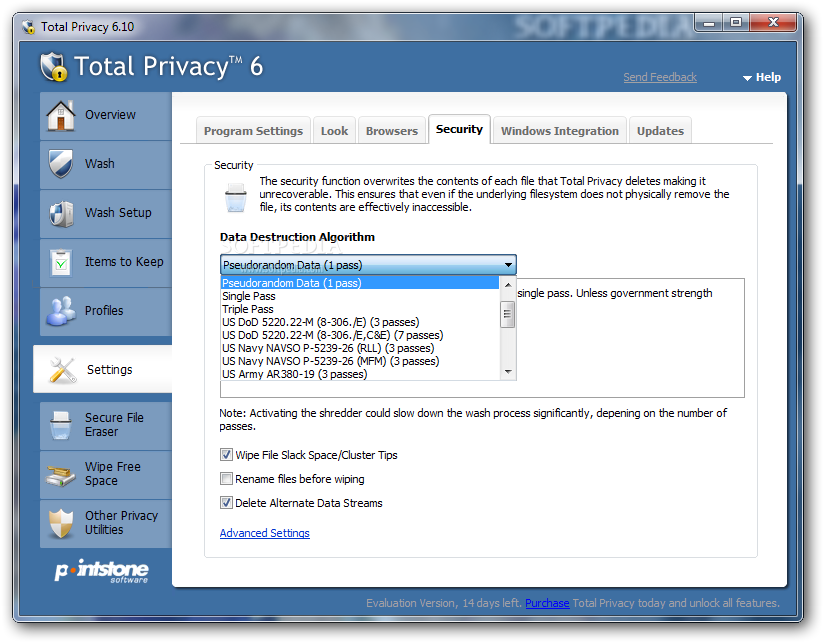Select US DoD 5220.22-M (3 passes)
The image size is (824, 643).
tap(359, 322)
